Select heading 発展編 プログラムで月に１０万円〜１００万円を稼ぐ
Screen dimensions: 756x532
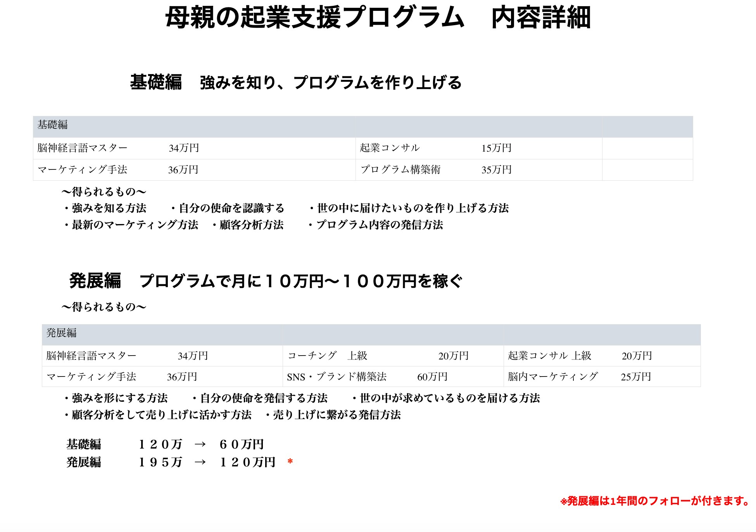266,281
